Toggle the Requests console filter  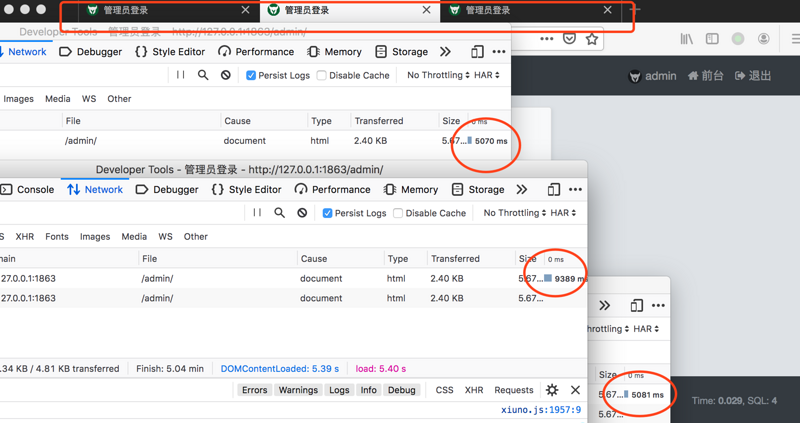[514, 390]
